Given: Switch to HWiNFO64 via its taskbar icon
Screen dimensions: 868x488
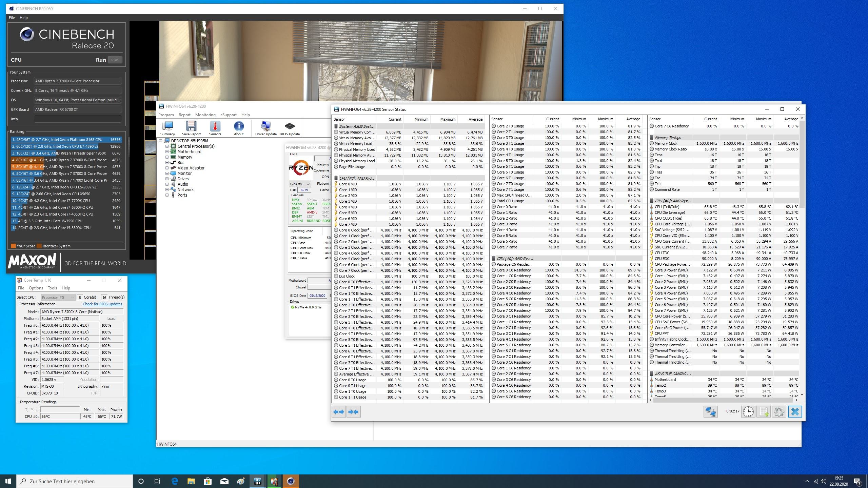Looking at the screenshot, I should [x=257, y=481].
